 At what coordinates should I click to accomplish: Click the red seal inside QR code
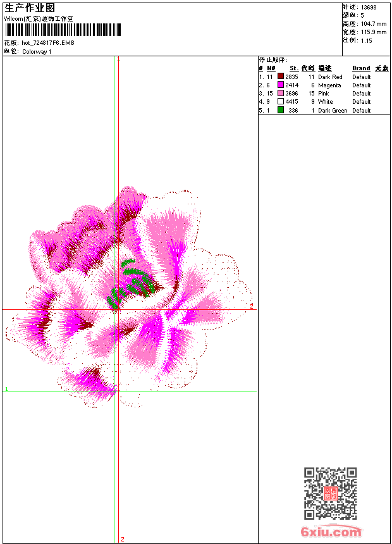(x=330, y=494)
